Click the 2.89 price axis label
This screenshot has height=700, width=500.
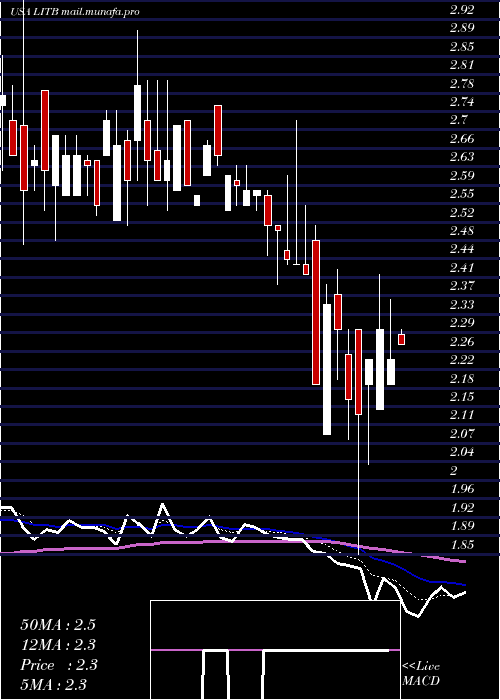click(462, 28)
